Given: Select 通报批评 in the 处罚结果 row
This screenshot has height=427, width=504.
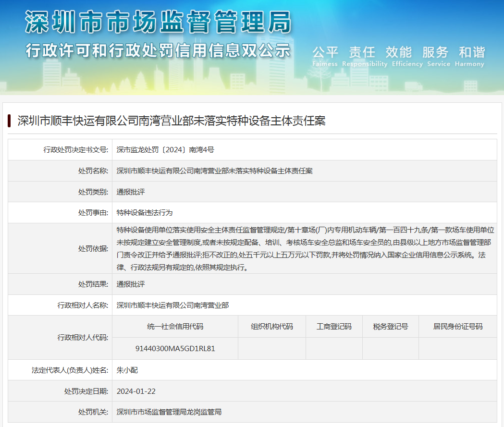Looking at the screenshot, I should 131,284.
